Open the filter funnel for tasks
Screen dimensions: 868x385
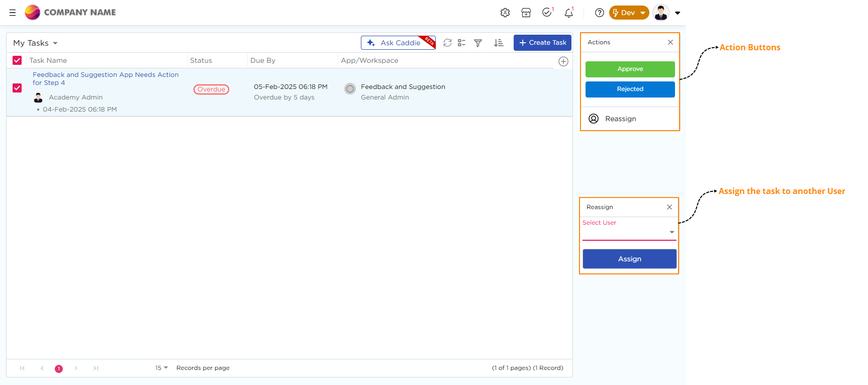[x=478, y=43]
